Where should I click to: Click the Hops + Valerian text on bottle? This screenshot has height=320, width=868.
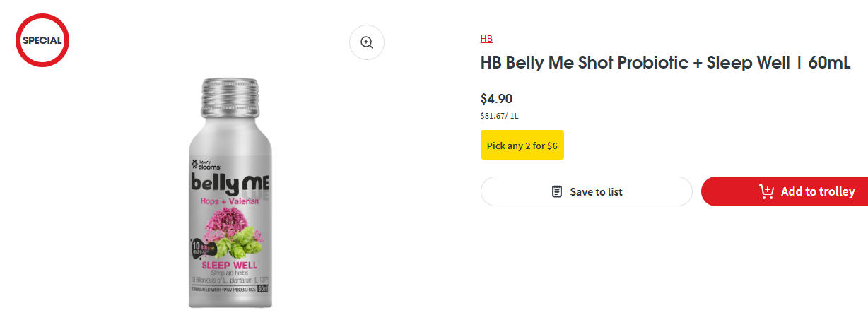click(230, 201)
